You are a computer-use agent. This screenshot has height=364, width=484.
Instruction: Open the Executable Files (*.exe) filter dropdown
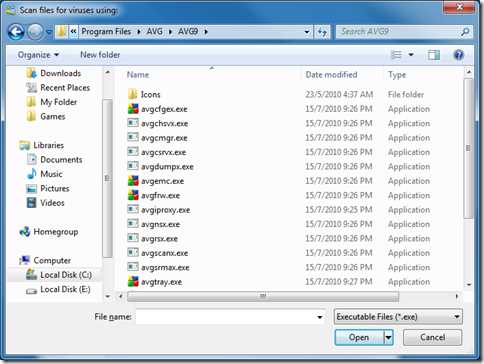(x=398, y=317)
